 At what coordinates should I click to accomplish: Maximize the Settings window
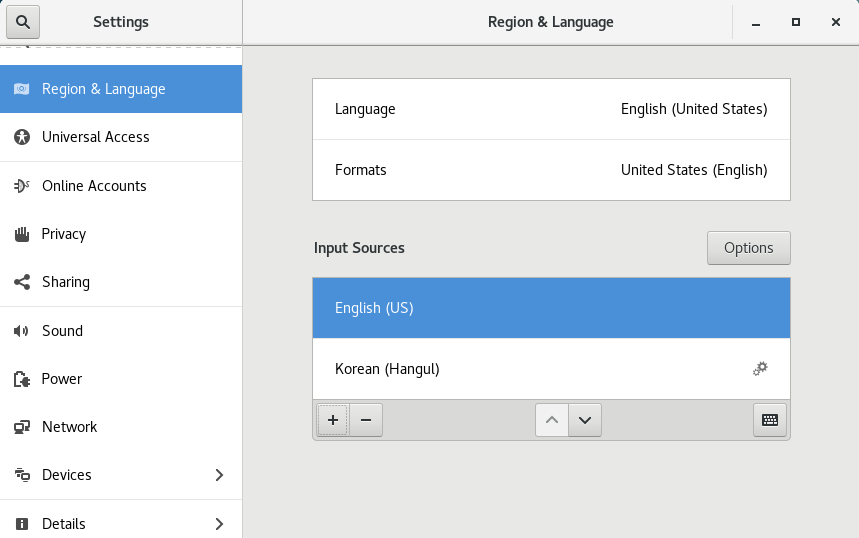click(x=796, y=22)
